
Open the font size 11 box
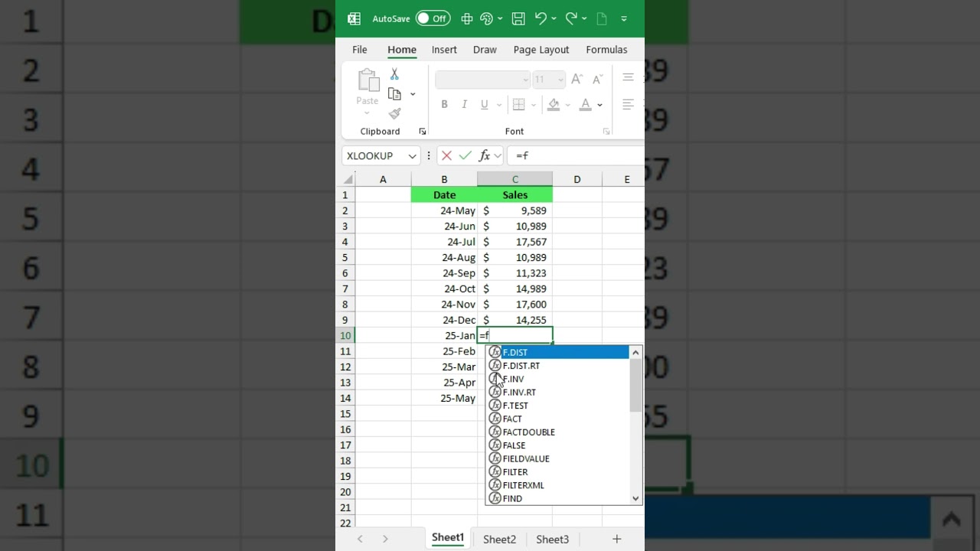click(x=549, y=80)
